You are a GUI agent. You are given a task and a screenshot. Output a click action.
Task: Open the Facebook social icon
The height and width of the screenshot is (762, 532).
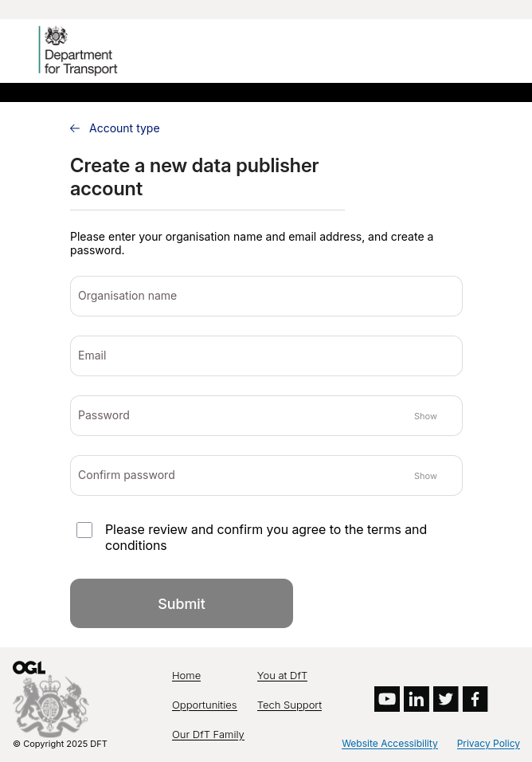coord(475,699)
